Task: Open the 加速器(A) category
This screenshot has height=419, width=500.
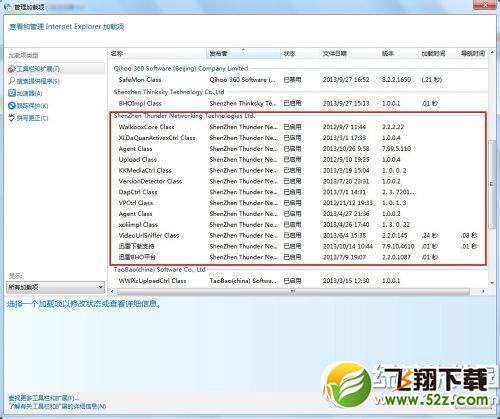Action: [x=29, y=93]
